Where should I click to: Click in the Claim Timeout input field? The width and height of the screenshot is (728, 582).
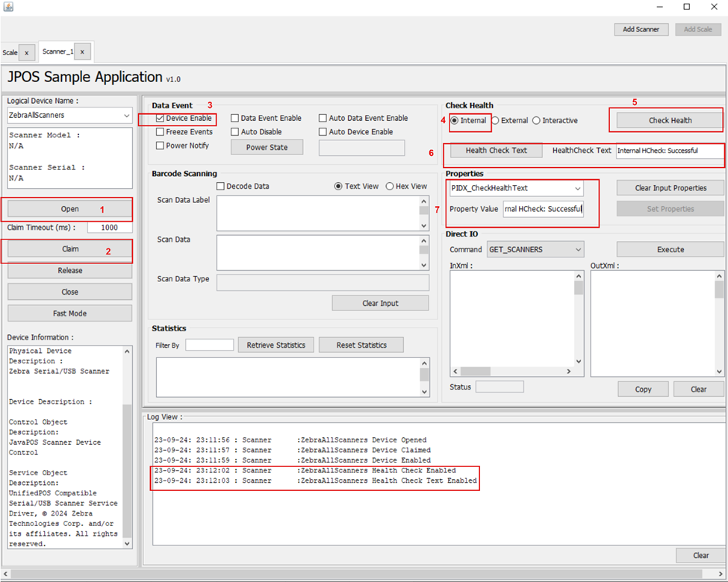coord(110,227)
